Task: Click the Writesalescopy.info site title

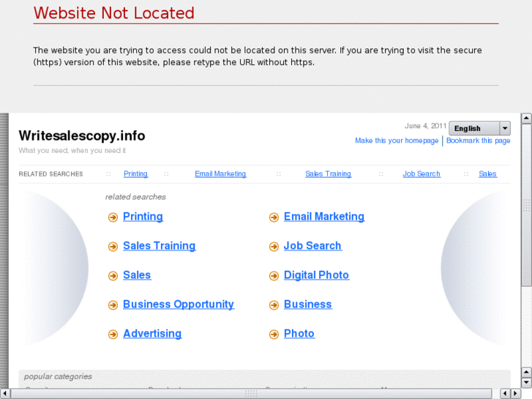Action: 82,135
